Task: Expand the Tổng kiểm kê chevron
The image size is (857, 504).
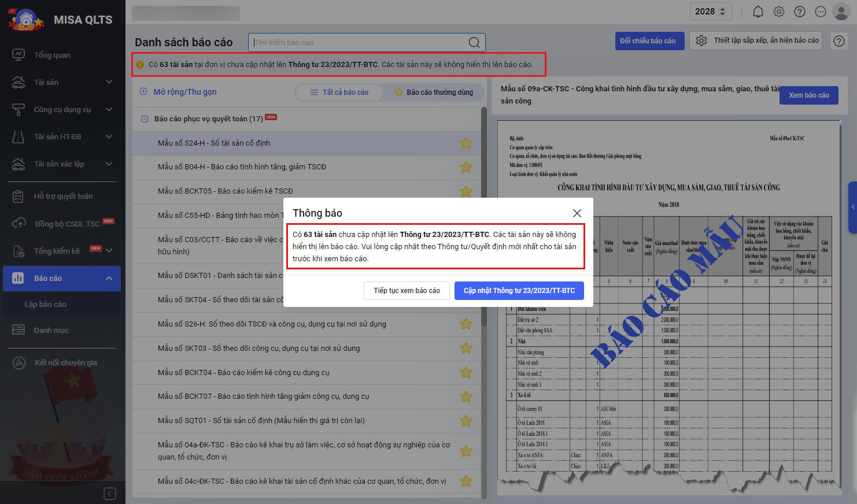Action: (109, 251)
